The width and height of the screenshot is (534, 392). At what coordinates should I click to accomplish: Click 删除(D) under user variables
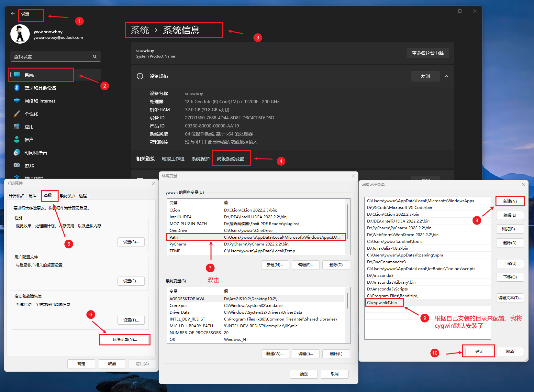pyautogui.click(x=336, y=265)
